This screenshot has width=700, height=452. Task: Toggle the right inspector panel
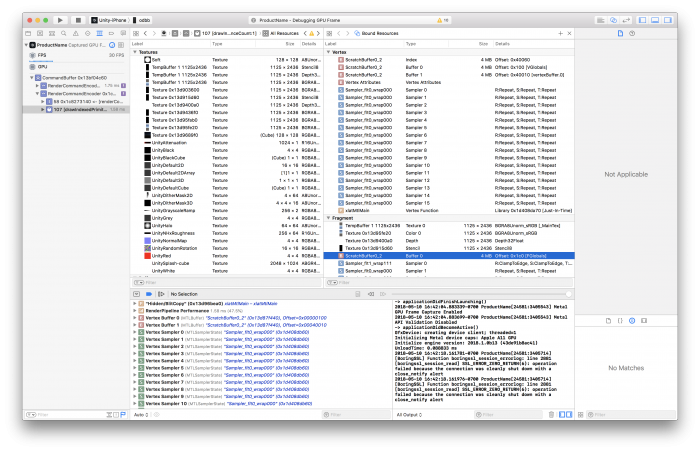pyautogui.click(x=668, y=19)
